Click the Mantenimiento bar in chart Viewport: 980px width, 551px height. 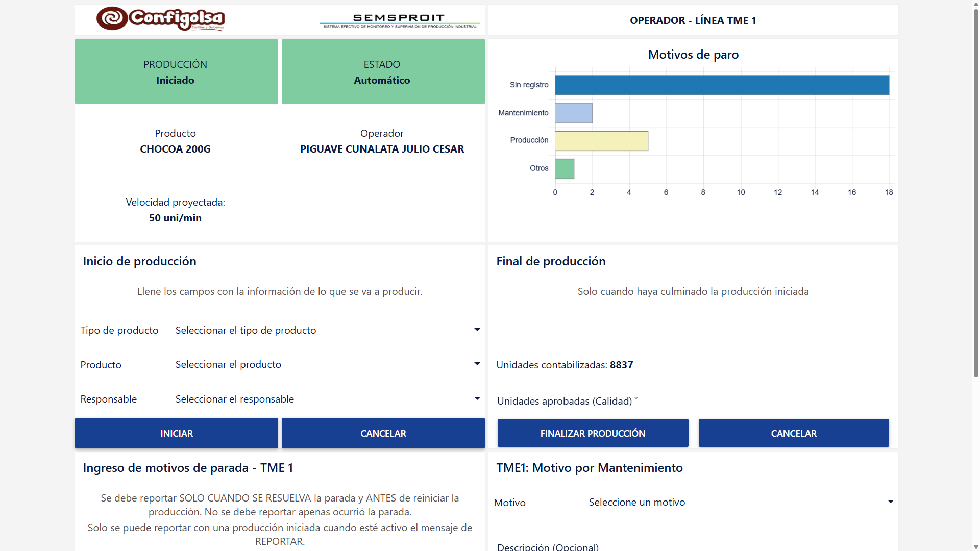pos(574,113)
